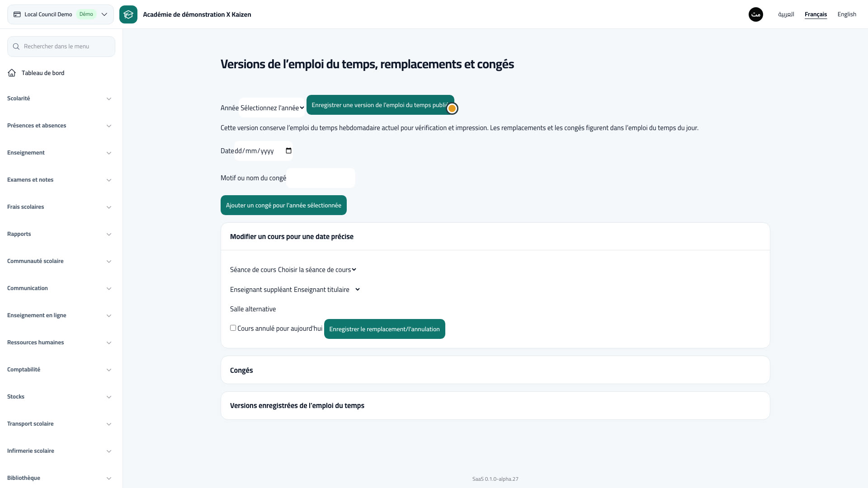Expand the Stocks menu section

coord(59,397)
